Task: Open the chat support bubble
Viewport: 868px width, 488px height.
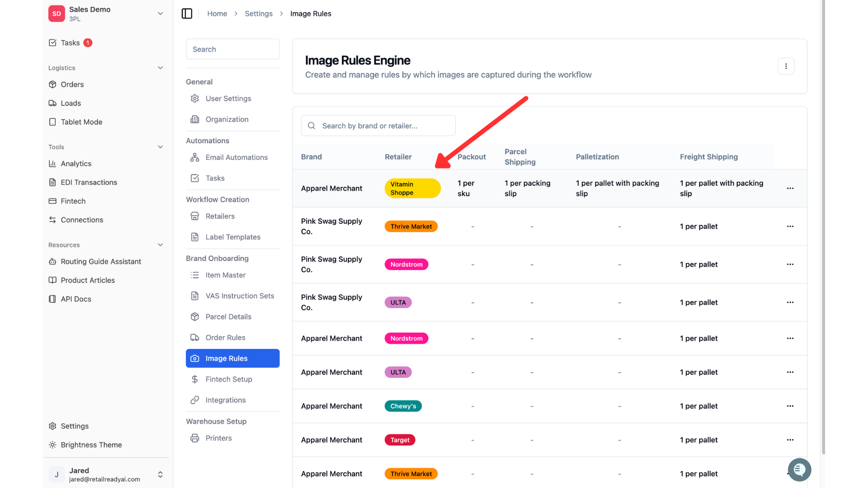Action: 799,470
